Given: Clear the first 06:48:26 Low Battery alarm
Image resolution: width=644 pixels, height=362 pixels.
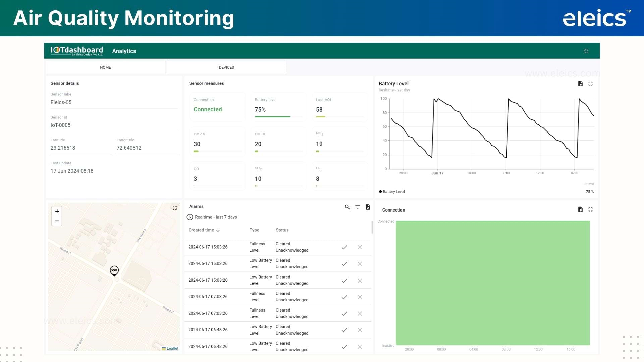Looking at the screenshot, I should [x=360, y=330].
